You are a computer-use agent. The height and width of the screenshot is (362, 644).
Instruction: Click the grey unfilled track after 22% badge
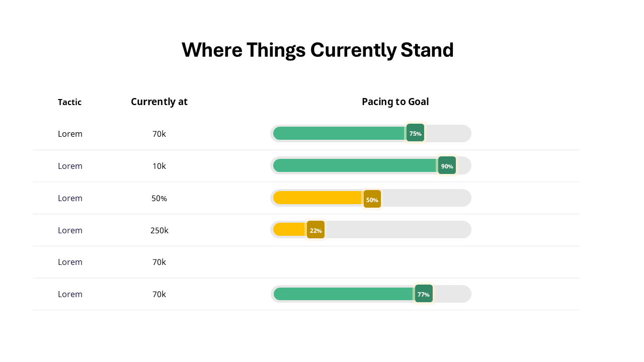pyautogui.click(x=397, y=230)
